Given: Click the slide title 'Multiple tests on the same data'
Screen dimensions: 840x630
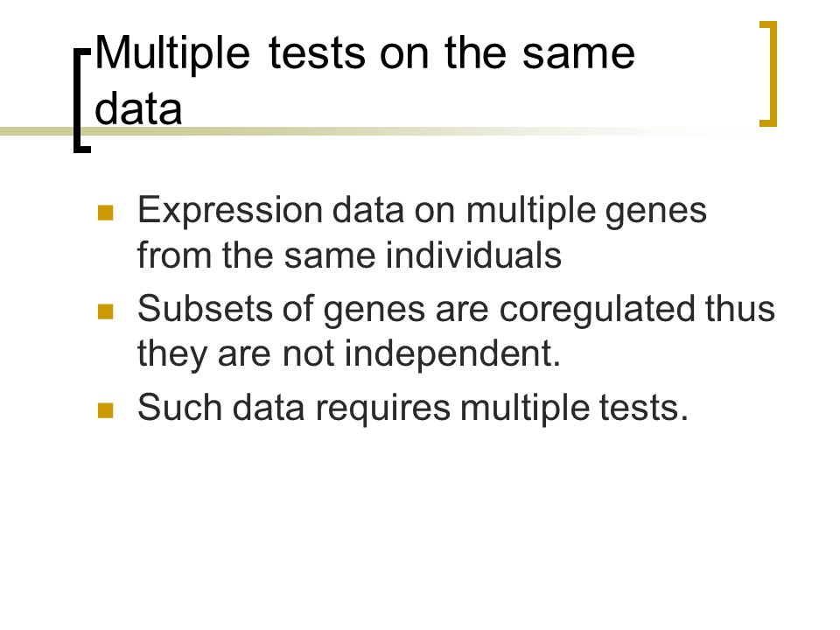Looking at the screenshot, I should (365, 80).
